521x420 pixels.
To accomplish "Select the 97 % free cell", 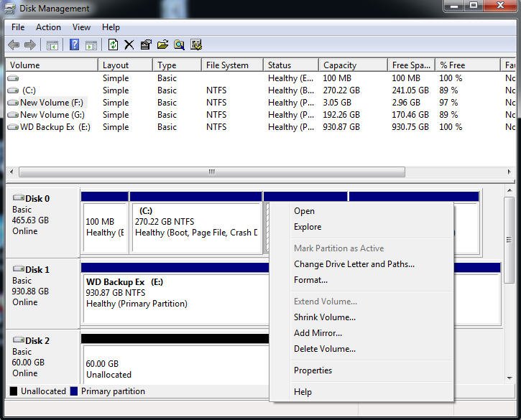I will (448, 103).
